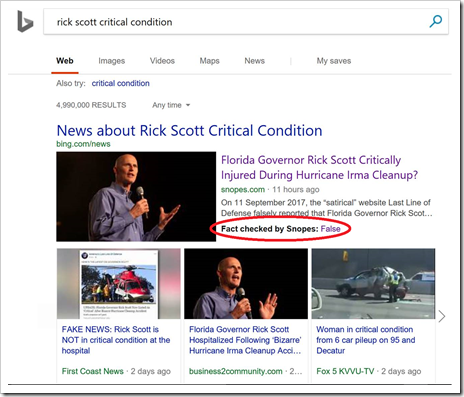Screen dimensions: 464x397
Task: Open the My saves tab
Action: 334,61
